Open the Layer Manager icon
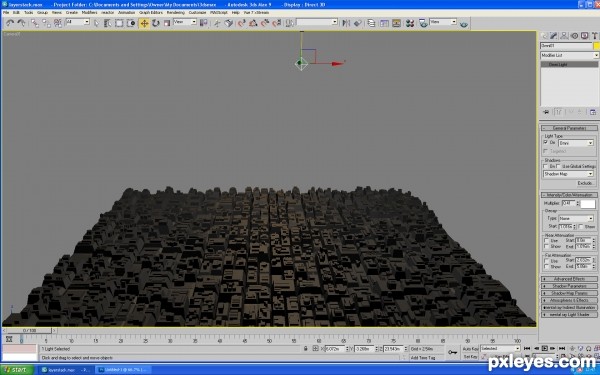 click(x=371, y=23)
